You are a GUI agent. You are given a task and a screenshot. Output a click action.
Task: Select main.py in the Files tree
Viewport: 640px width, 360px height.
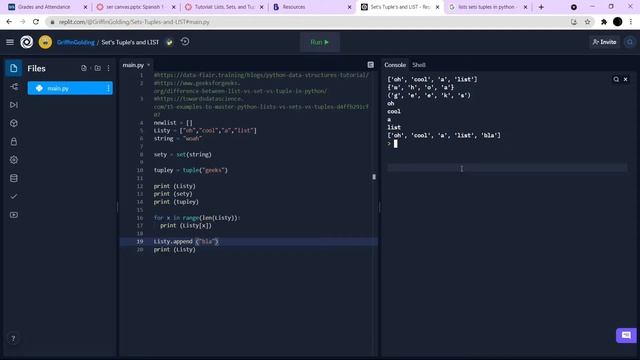[x=70, y=88]
